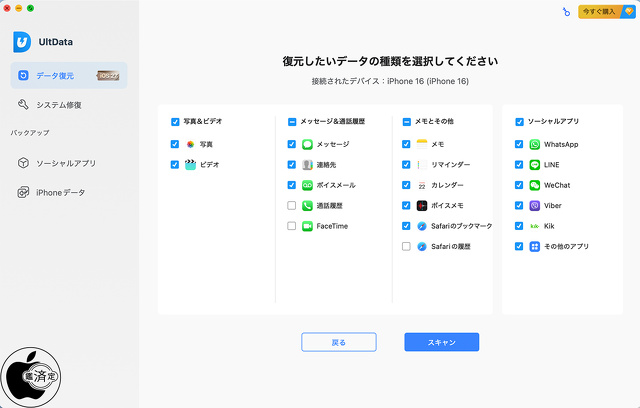Screen dimensions: 640x408
Task: Uncheck the LINE checkbox
Action: [x=519, y=164]
